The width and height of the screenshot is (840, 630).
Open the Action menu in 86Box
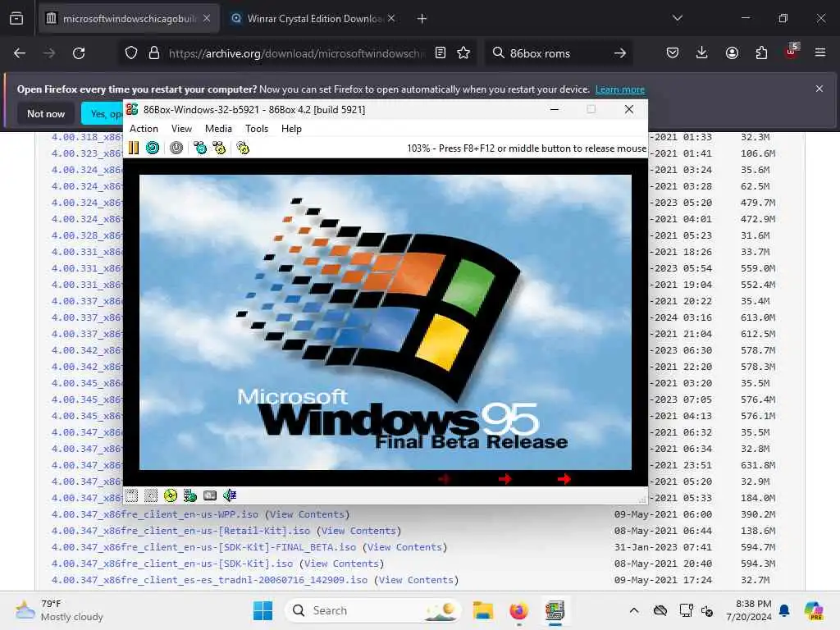(144, 129)
